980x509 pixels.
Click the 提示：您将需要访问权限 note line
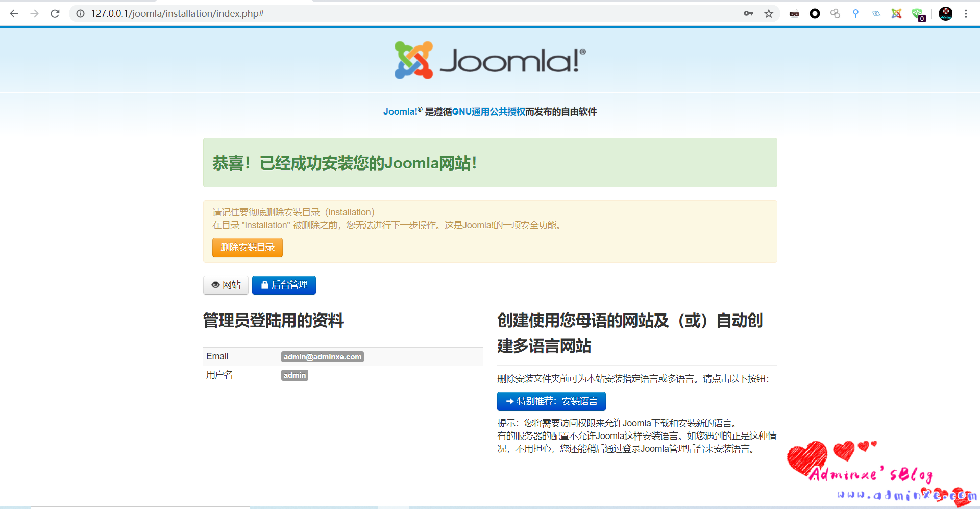coord(617,423)
